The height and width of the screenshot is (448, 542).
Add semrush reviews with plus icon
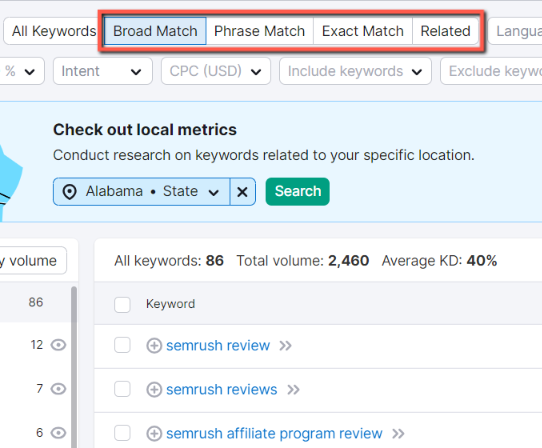pyautogui.click(x=154, y=389)
